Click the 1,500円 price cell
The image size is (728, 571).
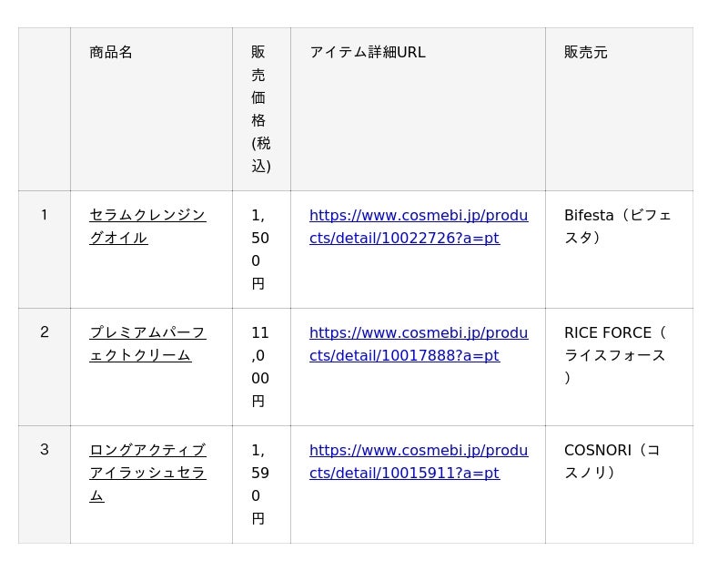pyautogui.click(x=260, y=250)
